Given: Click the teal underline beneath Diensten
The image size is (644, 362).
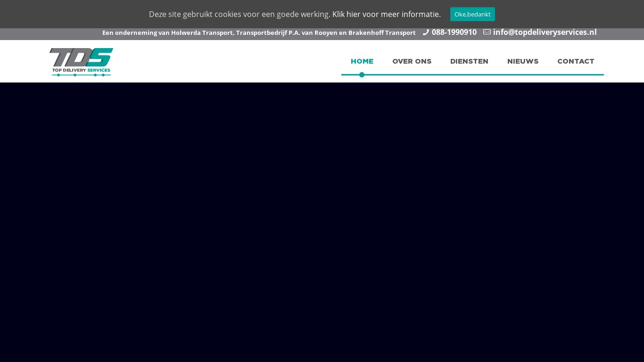Looking at the screenshot, I should pos(469,74).
